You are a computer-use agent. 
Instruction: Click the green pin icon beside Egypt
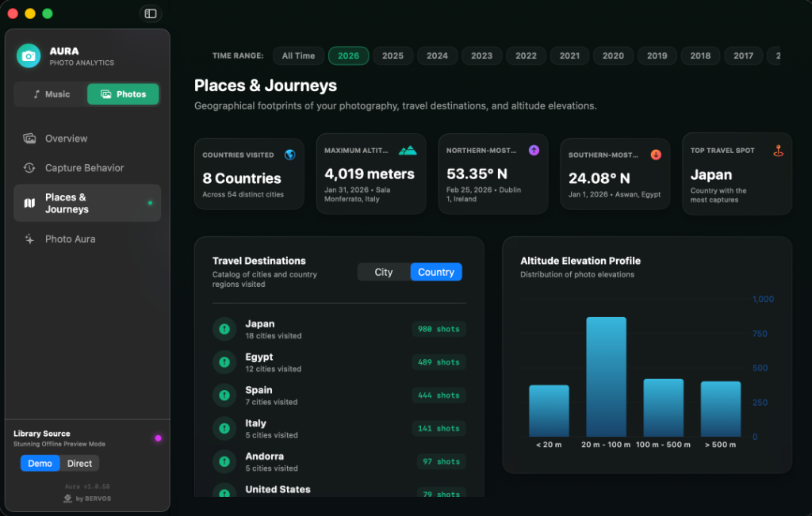pyautogui.click(x=224, y=361)
